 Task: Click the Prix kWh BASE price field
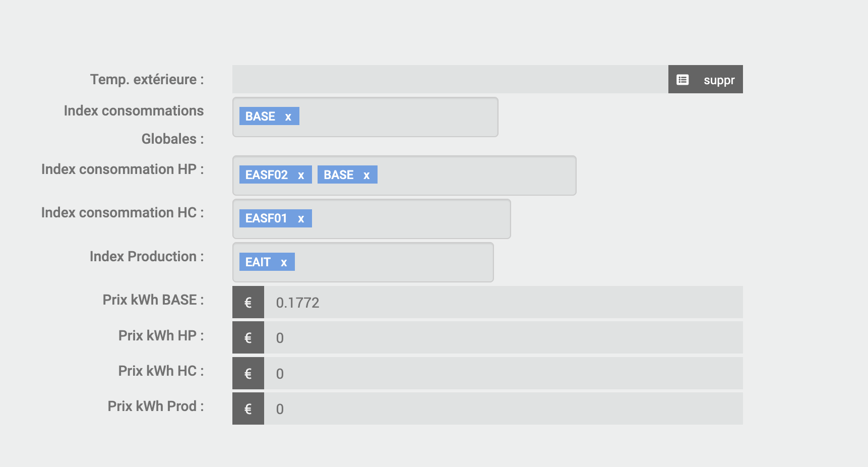[503, 303]
